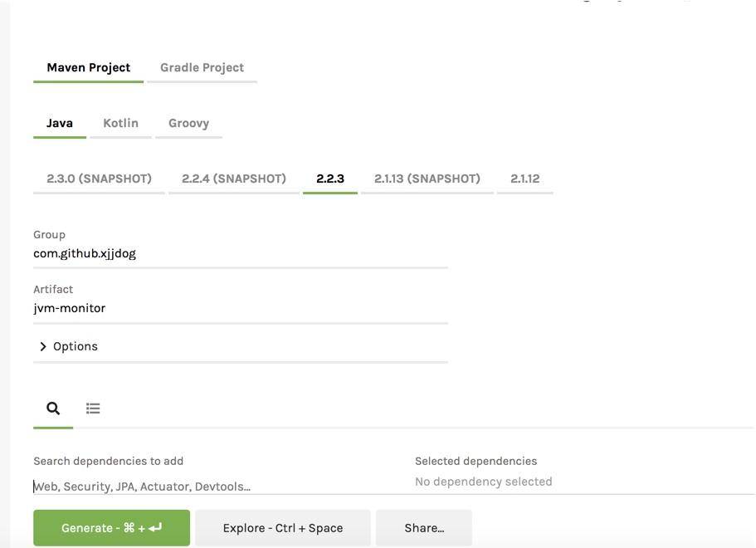Screen dimensions: 756x548
Task: Switch to the Gradle Project tab
Action: 202,68
